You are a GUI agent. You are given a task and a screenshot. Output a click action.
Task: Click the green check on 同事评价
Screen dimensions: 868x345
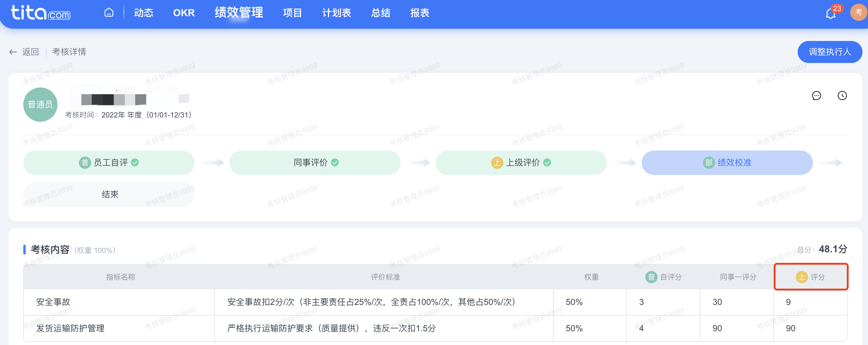pos(335,163)
